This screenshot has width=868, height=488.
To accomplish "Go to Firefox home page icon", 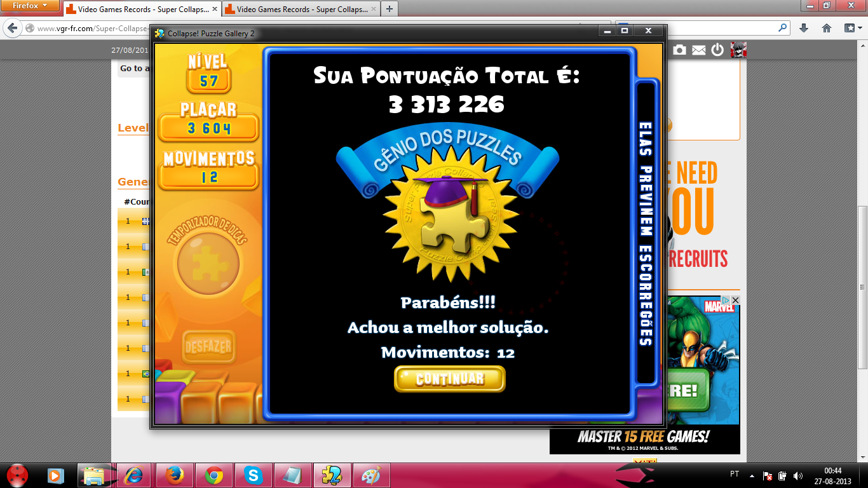I will pyautogui.click(x=827, y=28).
